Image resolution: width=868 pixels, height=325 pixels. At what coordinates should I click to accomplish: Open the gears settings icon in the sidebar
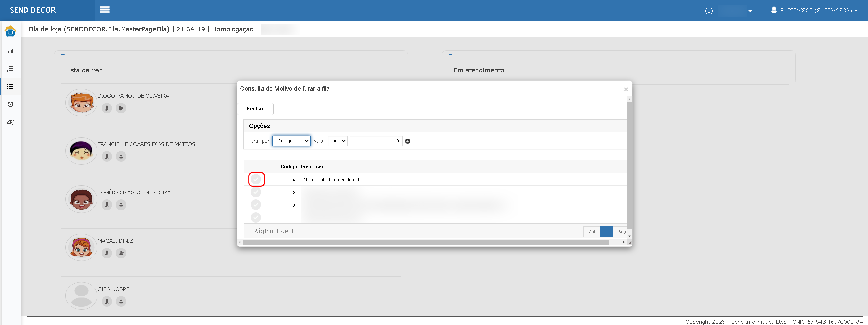(10, 122)
